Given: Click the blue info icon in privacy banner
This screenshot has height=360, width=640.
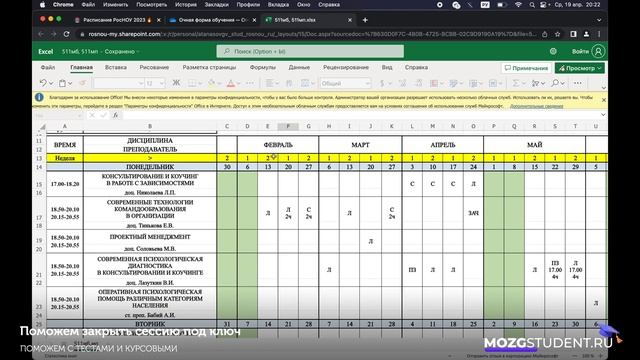Looking at the screenshot, I should 39,97.
